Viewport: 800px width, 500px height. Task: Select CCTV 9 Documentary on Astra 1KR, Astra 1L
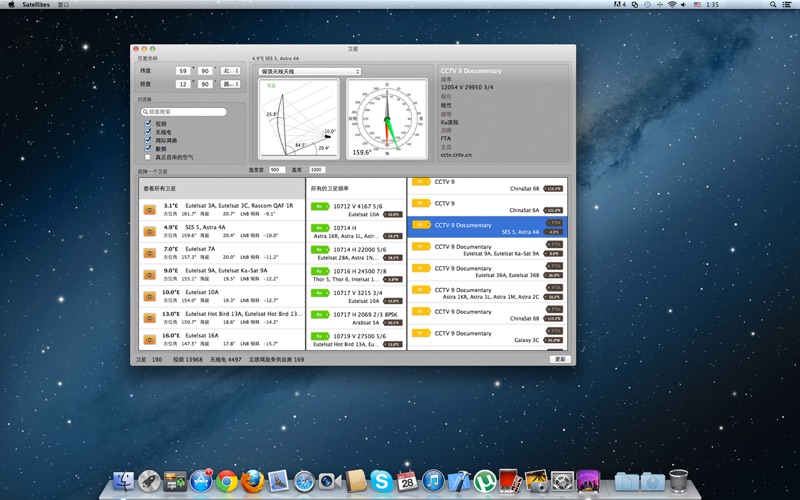click(487, 293)
